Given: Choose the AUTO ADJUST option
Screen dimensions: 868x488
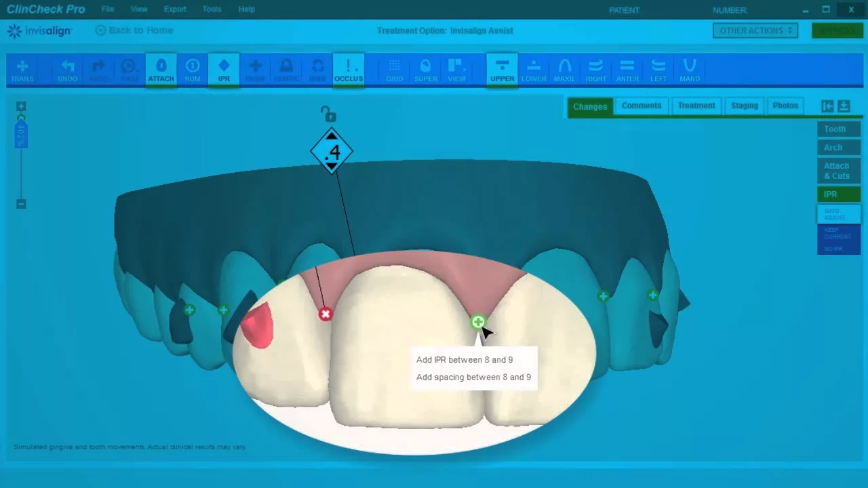Looking at the screenshot, I should 839,214.
